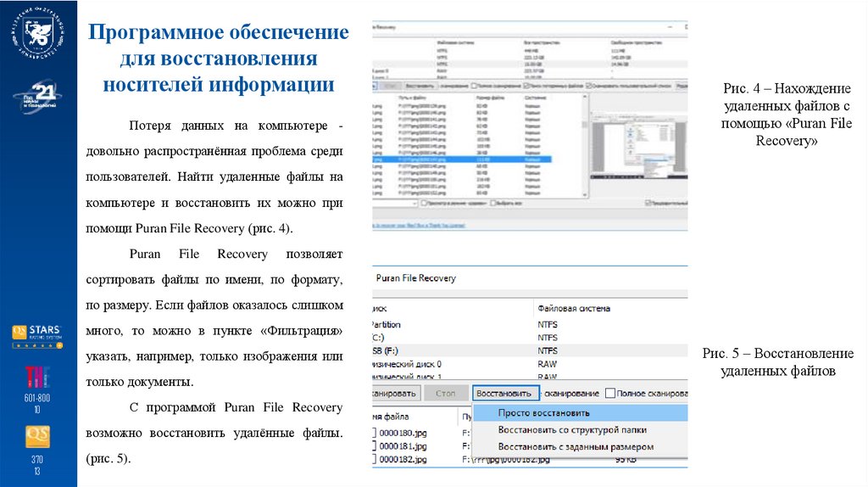Click the 'Puran File Recovery' window title
This screenshot has width=868, height=487.
click(415, 278)
